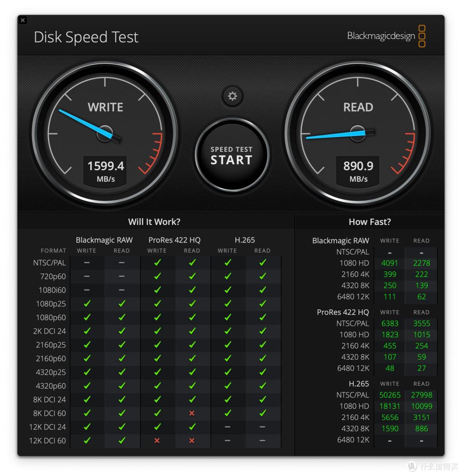Click the red X for 8K DCI 60 ProRes read
The height and width of the screenshot is (476, 462).
(192, 413)
